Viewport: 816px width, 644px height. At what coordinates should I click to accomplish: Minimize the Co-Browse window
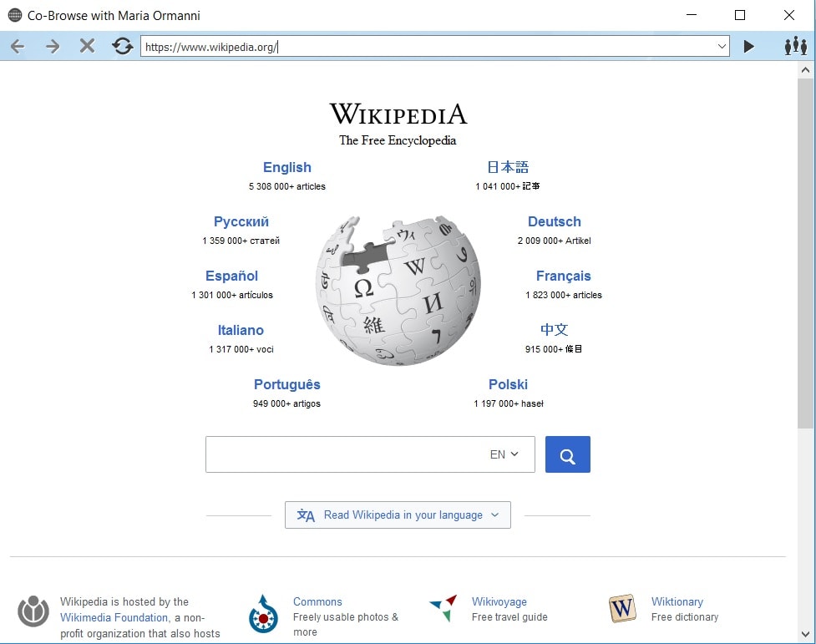[691, 15]
